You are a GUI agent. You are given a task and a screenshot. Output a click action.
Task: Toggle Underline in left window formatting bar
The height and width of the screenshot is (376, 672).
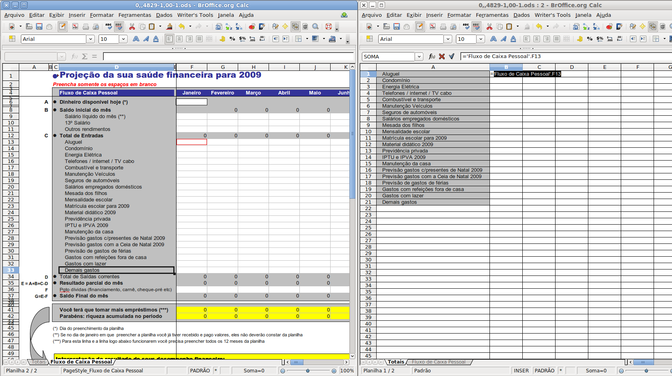coord(156,39)
